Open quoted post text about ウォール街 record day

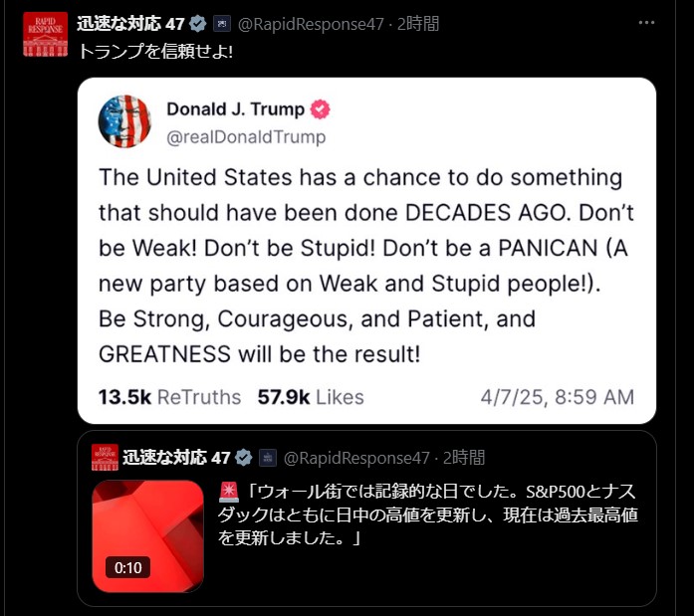click(427, 514)
